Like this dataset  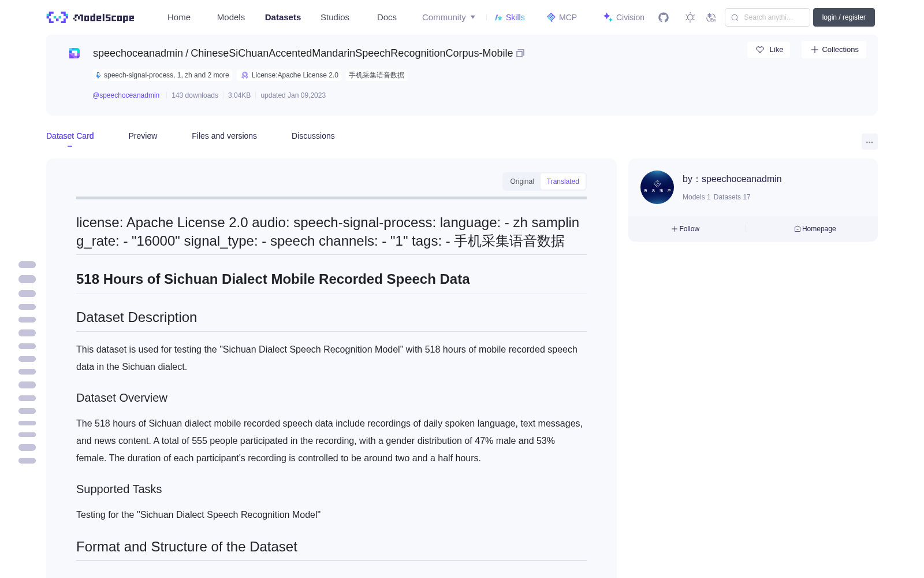tap(769, 50)
